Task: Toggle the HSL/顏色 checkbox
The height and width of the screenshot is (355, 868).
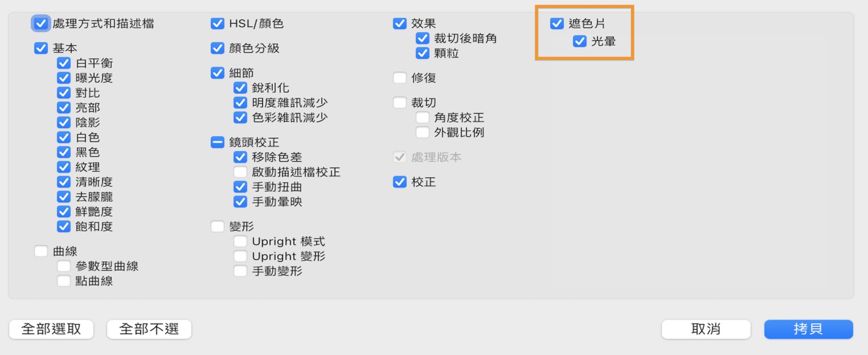Action: point(217,24)
